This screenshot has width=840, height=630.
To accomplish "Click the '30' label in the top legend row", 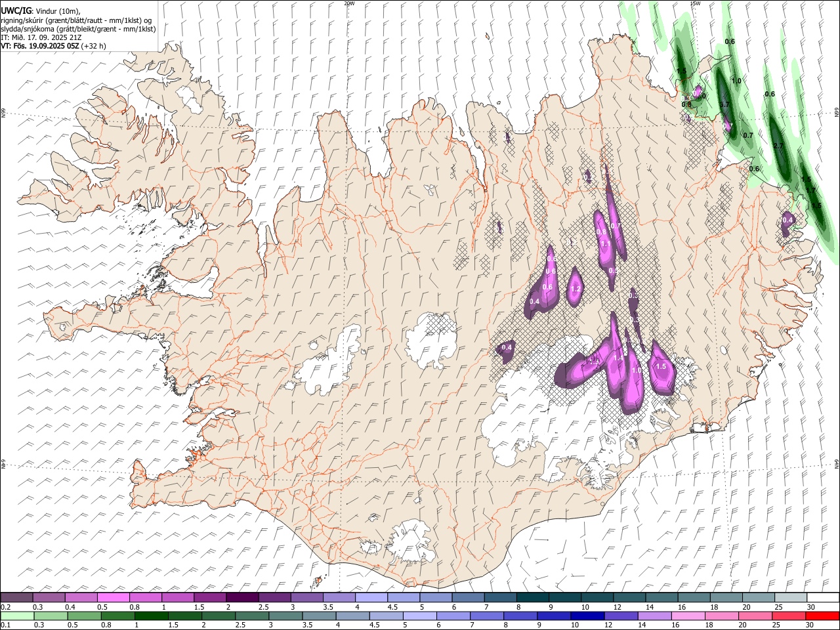I will [811, 607].
